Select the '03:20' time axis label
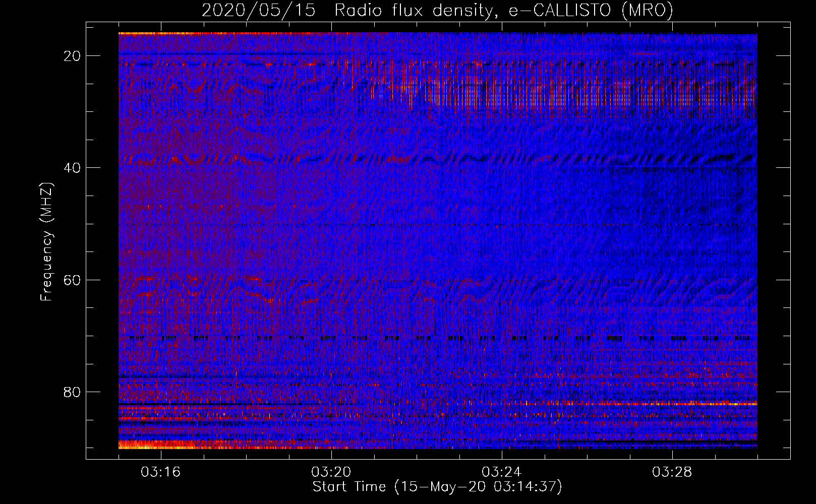The width and height of the screenshot is (816, 504). [x=331, y=472]
